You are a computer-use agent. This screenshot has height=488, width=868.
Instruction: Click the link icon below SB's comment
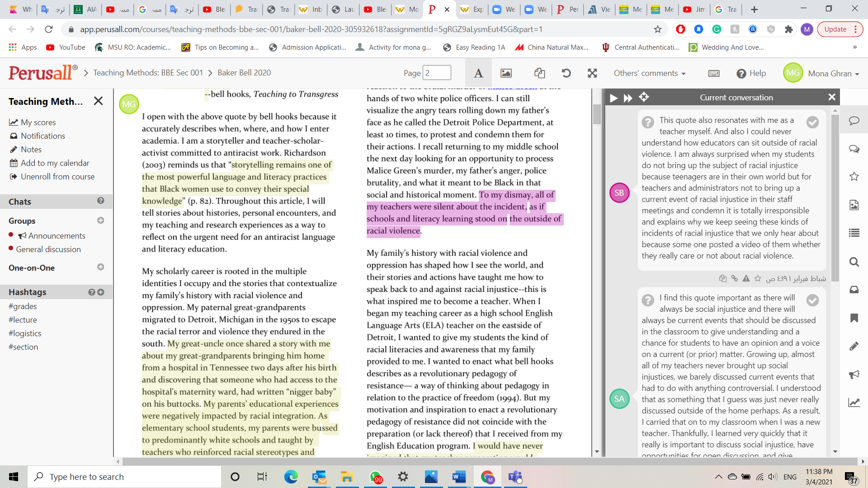(x=734, y=279)
